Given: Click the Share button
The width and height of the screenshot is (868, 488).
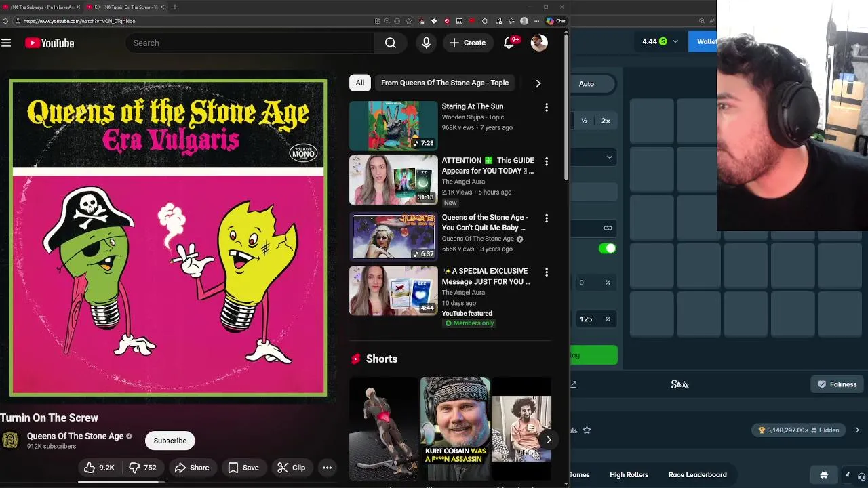Looking at the screenshot, I should [x=192, y=468].
